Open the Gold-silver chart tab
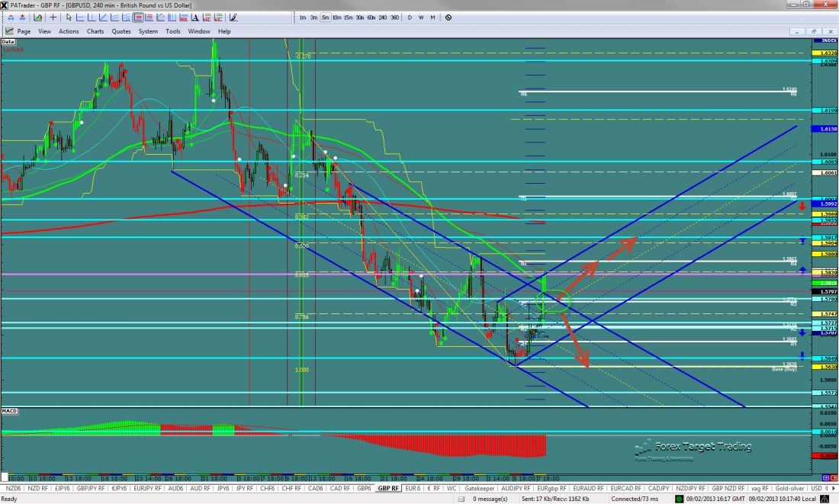Screen dimensions: 839x504 tap(791, 488)
